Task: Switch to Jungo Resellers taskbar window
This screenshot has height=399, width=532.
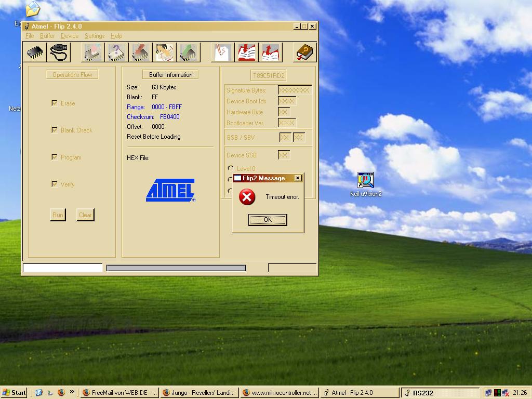Action: (199, 393)
